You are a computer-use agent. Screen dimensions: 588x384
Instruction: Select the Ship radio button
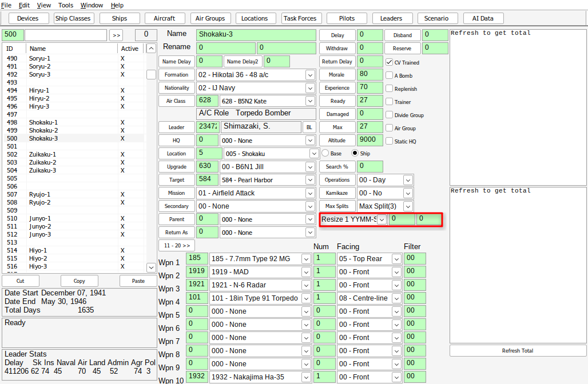(355, 153)
